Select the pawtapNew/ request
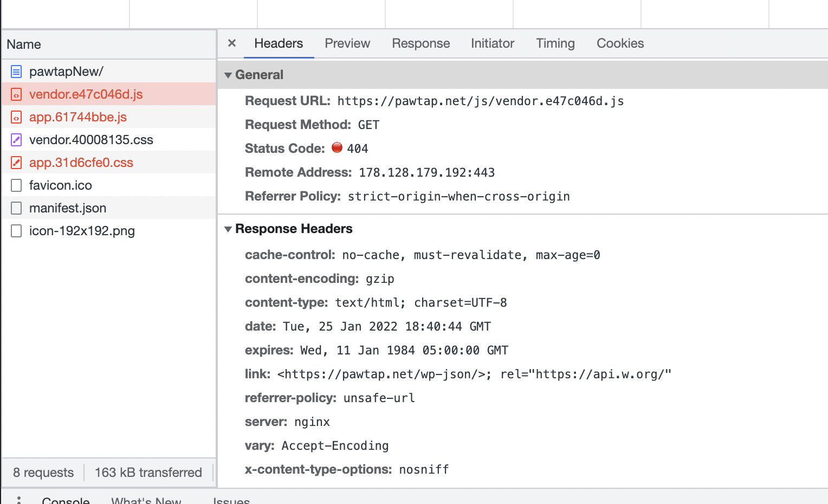The width and height of the screenshot is (828, 504). pyautogui.click(x=108, y=72)
